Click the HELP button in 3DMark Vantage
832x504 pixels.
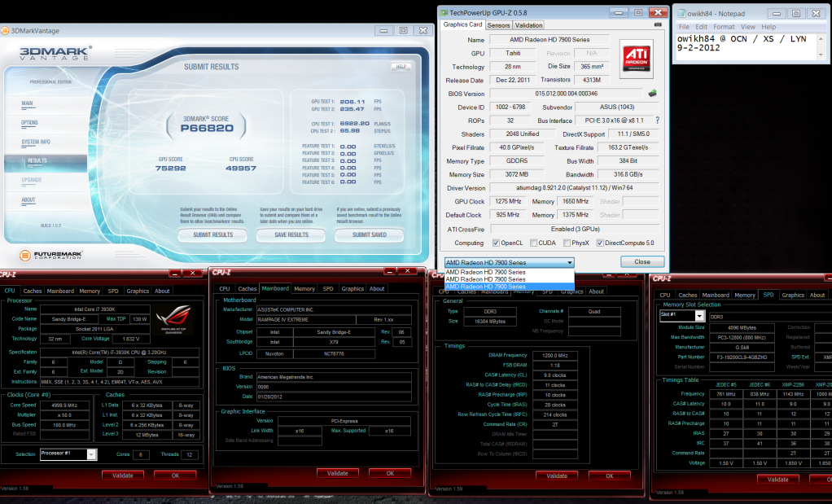point(401,66)
